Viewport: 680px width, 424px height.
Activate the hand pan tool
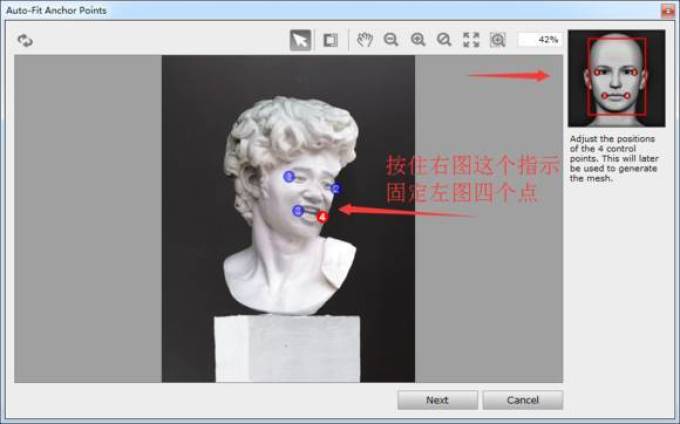click(x=365, y=40)
